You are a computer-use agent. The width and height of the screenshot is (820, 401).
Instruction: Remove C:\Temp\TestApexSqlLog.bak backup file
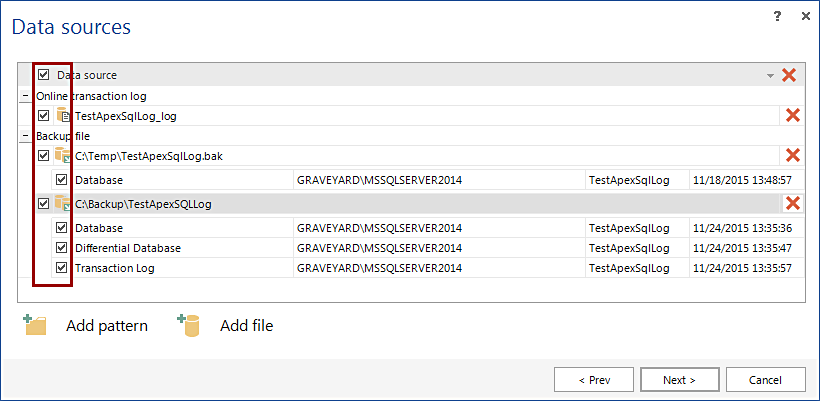793,155
